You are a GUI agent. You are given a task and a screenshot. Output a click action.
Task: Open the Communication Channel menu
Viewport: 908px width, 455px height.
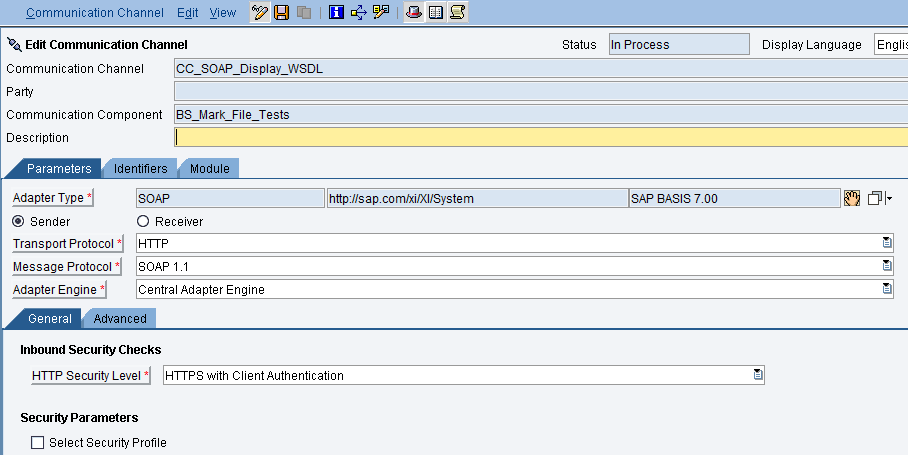point(94,13)
